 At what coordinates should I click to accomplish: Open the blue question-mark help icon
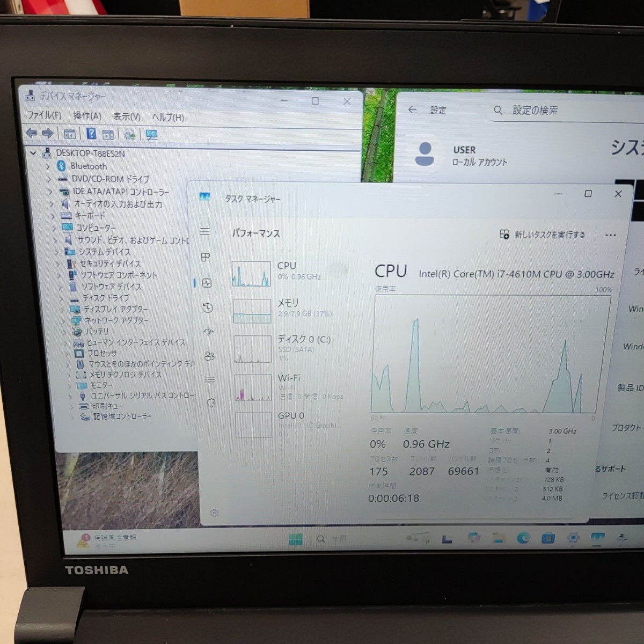[x=92, y=134]
